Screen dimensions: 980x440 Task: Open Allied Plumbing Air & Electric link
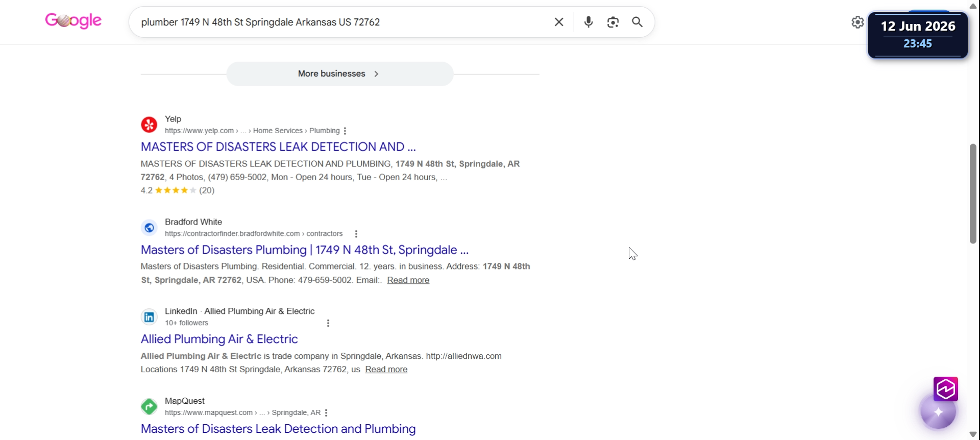tap(219, 339)
